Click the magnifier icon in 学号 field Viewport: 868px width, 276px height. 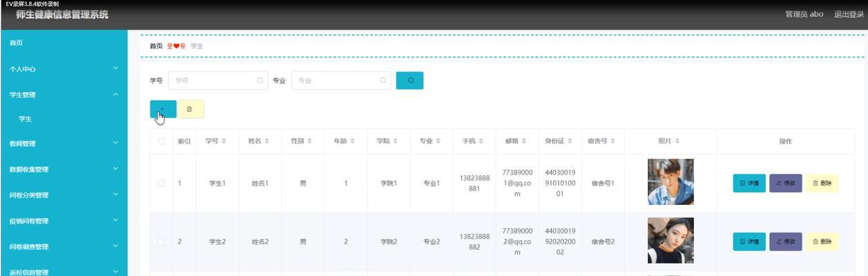pos(260,81)
